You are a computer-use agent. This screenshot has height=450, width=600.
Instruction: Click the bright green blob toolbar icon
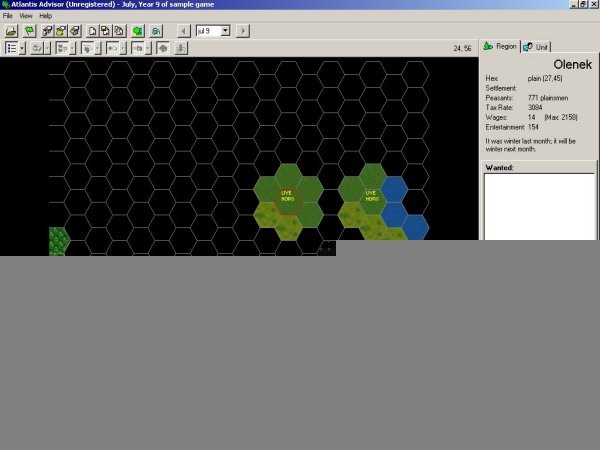pos(138,31)
